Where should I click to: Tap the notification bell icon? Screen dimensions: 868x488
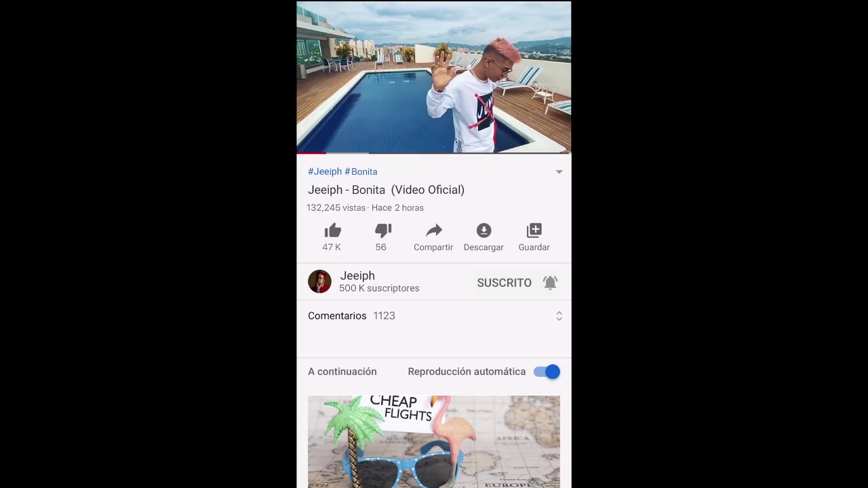[550, 283]
